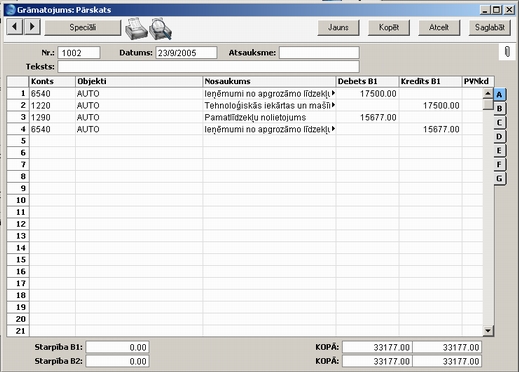Click the Kopēt button
Screen dimensions: 519x372
[389, 27]
